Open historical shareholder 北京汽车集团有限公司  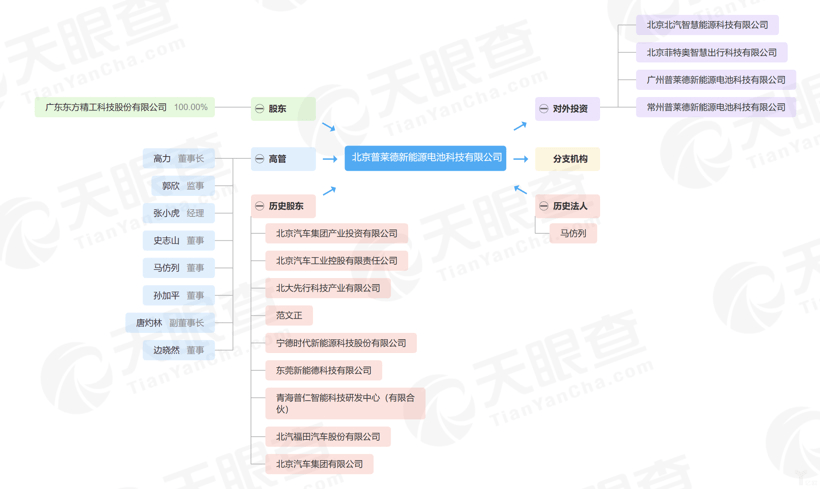point(320,464)
